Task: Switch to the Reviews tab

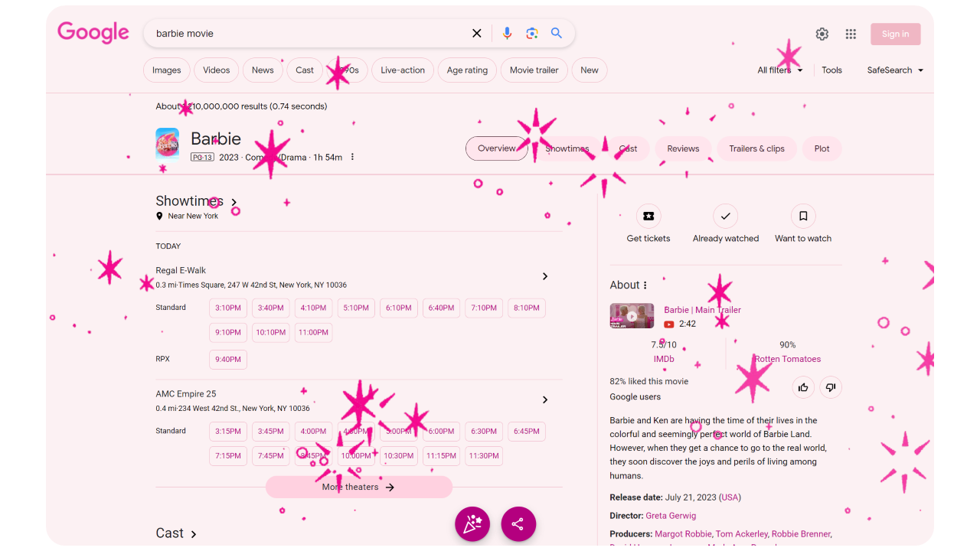Action: click(x=683, y=148)
